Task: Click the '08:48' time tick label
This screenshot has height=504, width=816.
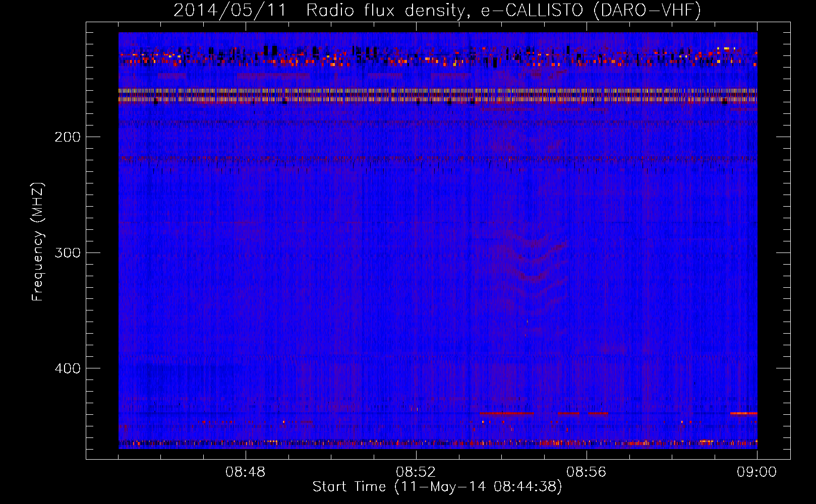Action: click(246, 472)
